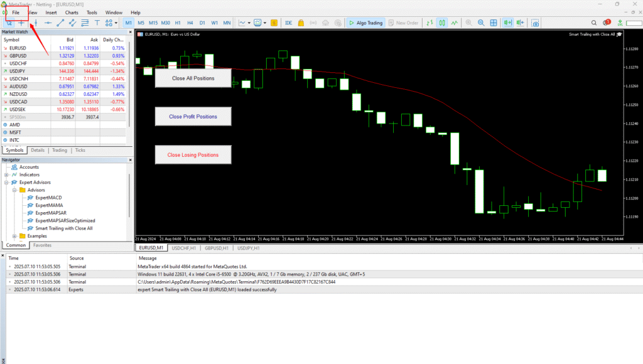The image size is (643, 364).
Task: Open the search magnifier
Action: (594, 23)
